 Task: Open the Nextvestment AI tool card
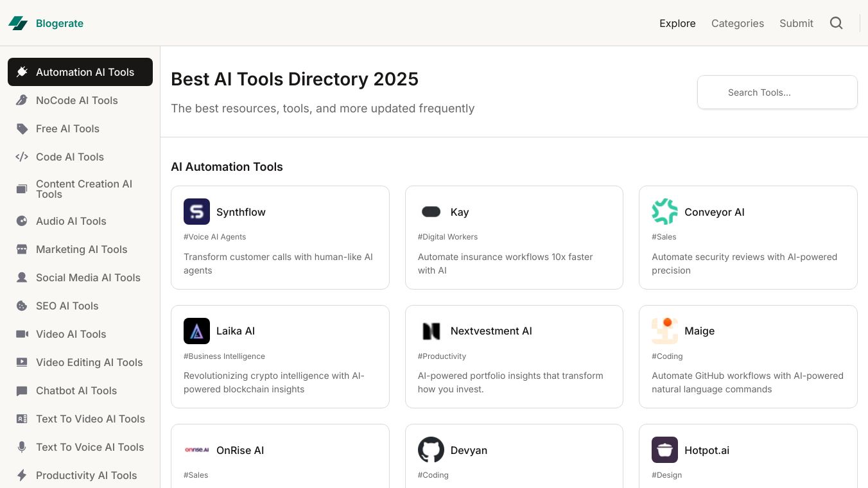[x=514, y=356]
